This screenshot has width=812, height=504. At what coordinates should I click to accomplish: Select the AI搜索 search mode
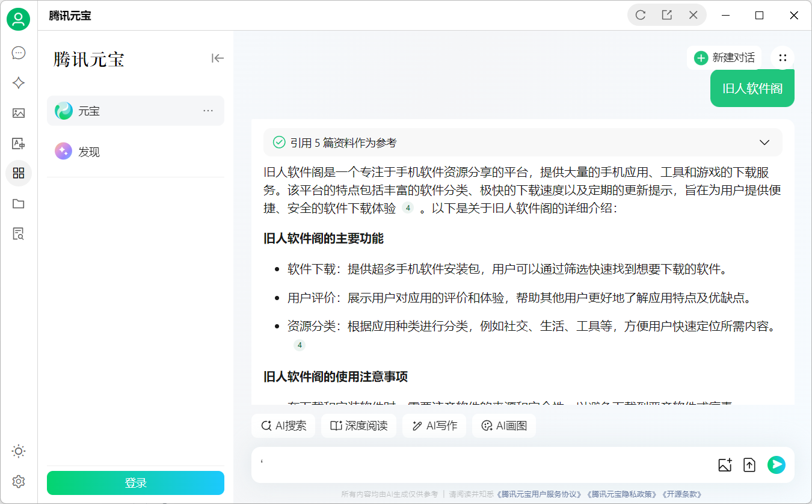coord(283,425)
